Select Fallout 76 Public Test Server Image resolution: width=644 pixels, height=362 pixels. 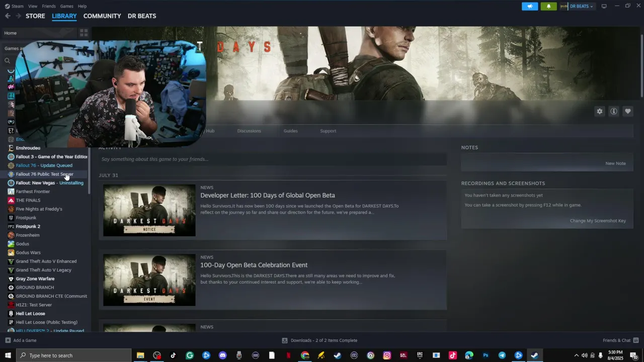tap(44, 174)
